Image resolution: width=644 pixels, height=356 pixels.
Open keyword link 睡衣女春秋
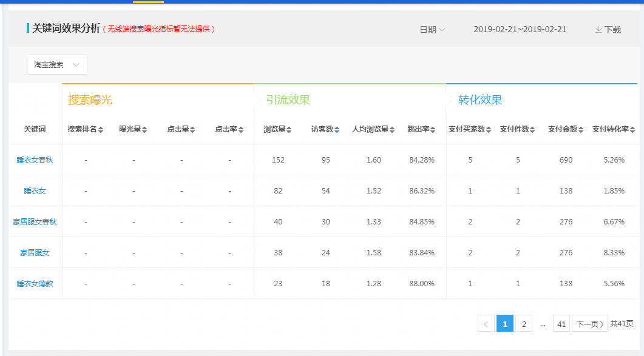[35, 160]
